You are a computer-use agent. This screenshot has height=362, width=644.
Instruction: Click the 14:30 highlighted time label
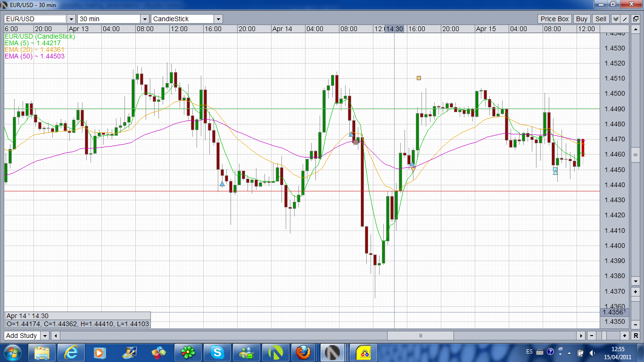click(x=394, y=29)
